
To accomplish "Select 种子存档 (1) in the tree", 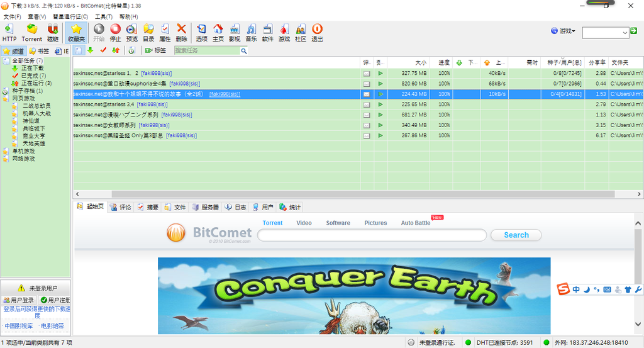I will [x=27, y=91].
